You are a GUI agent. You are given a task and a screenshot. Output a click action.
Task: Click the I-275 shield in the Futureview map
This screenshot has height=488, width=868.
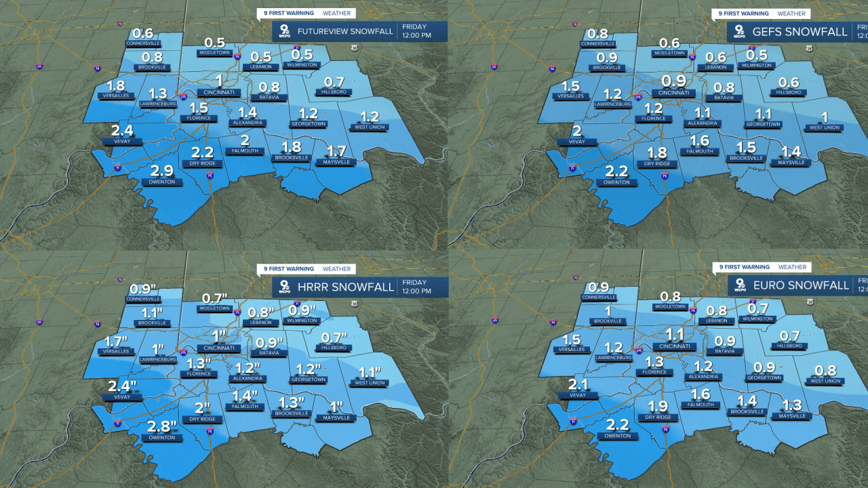[183, 98]
